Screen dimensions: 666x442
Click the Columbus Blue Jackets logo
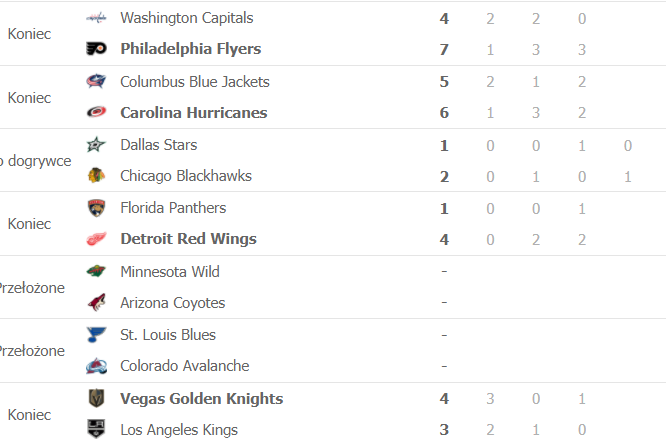pos(96,81)
